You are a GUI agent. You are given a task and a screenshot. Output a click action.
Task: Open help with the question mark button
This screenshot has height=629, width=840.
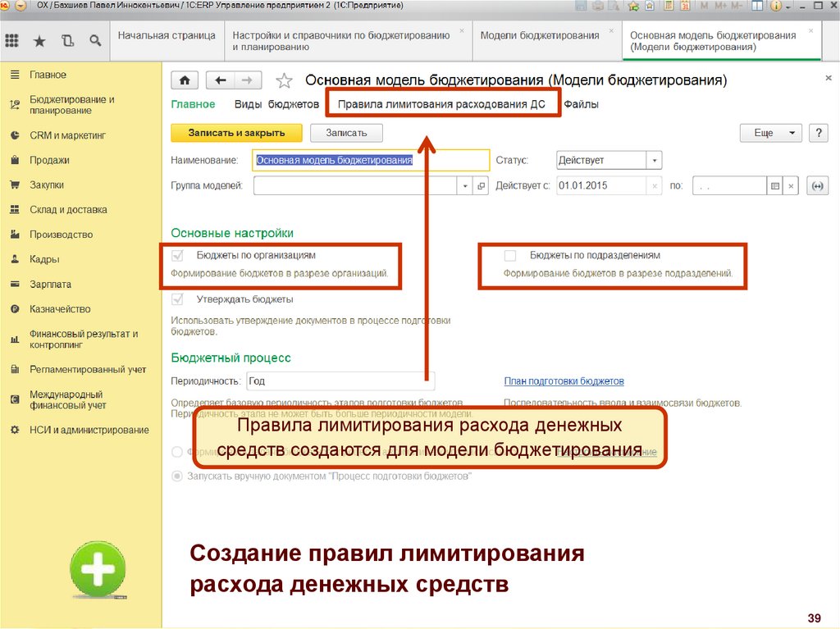pyautogui.click(x=818, y=133)
